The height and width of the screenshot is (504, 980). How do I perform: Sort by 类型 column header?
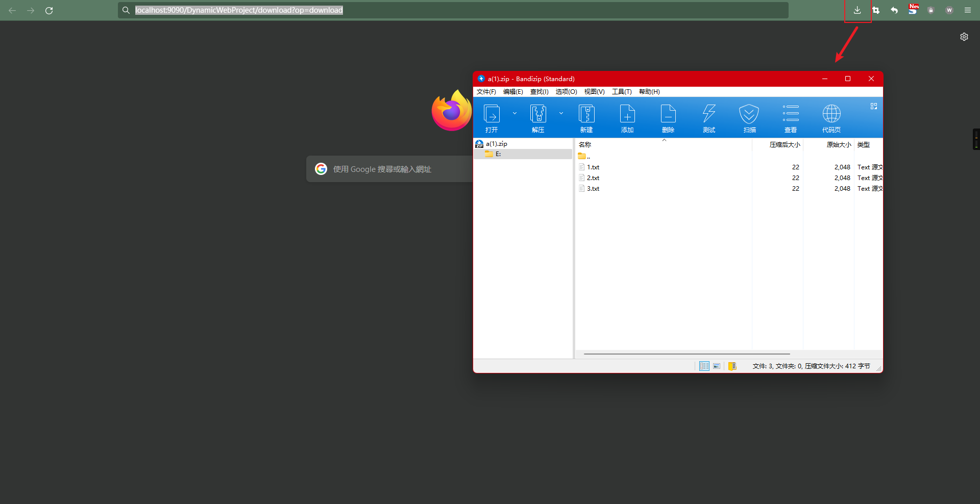tap(864, 145)
